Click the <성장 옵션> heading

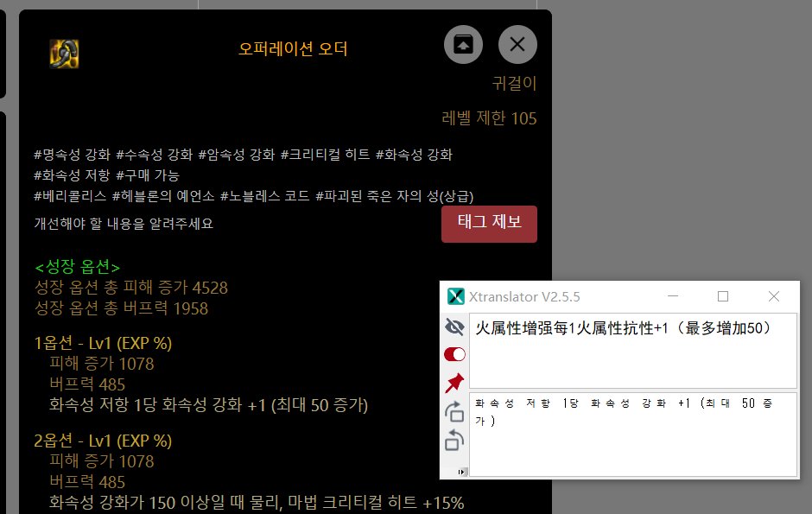pyautogui.click(x=77, y=267)
